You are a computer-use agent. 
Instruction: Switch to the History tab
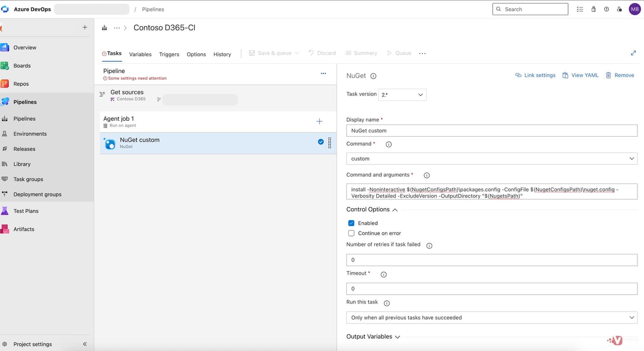(222, 54)
